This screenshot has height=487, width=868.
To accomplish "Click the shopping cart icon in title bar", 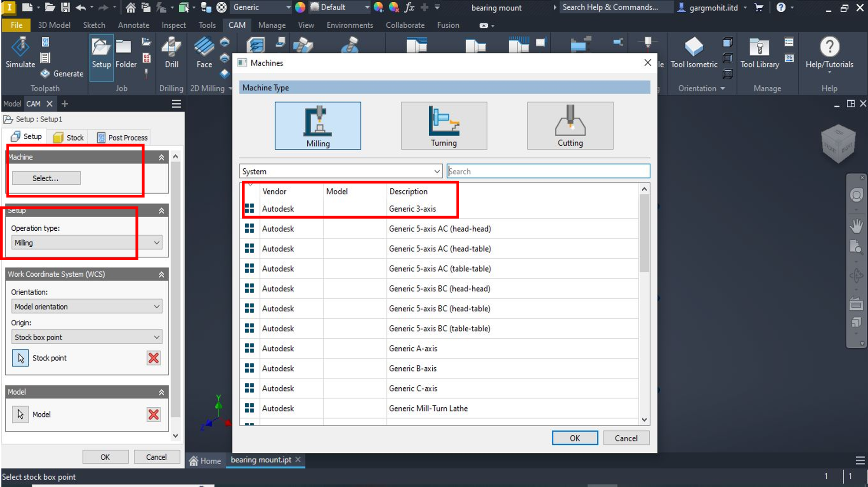I will click(759, 7).
